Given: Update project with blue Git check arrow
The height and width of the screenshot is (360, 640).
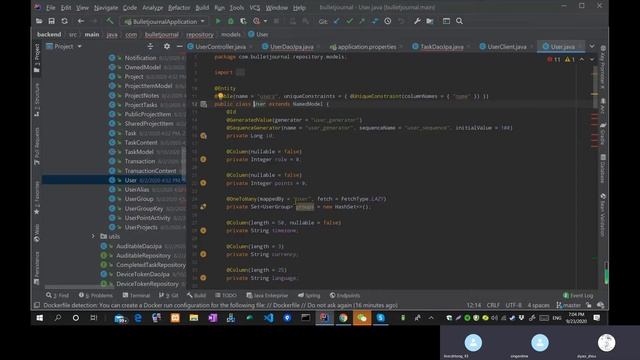Looking at the screenshot, I should coord(336,21).
